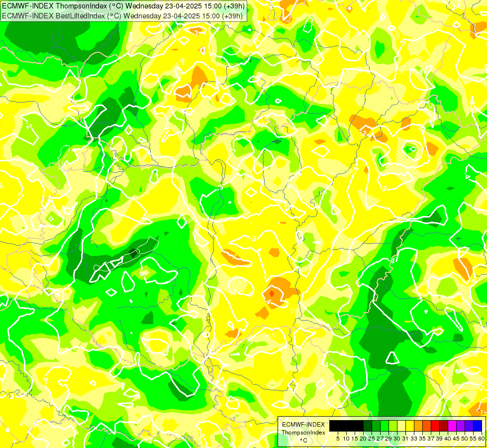
Task: Click the legend tick label 37
Action: tap(431, 439)
